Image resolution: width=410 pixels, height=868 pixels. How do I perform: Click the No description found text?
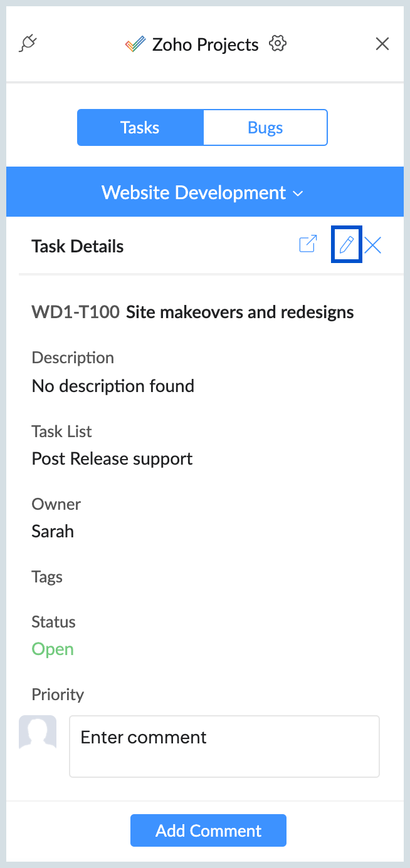tap(113, 386)
